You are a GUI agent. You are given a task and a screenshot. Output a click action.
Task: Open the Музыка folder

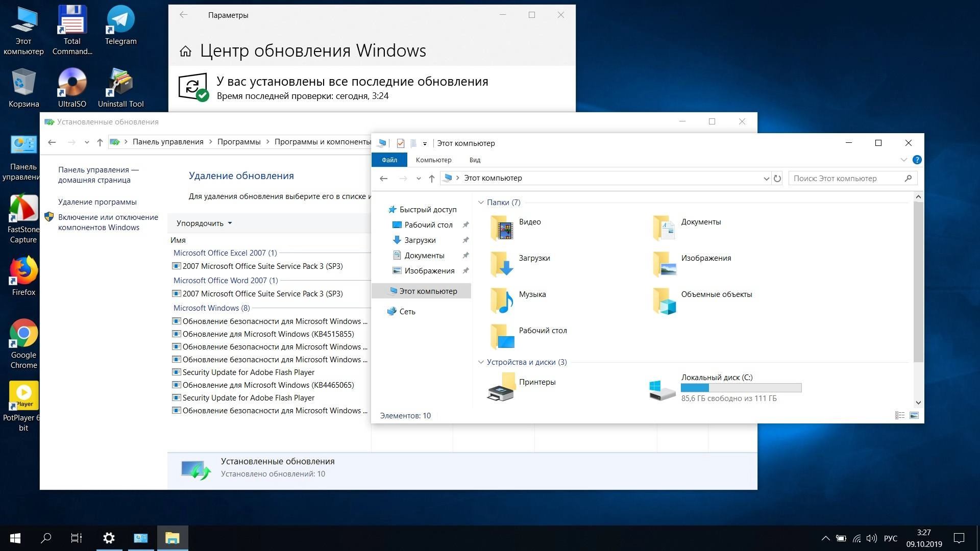coord(518,300)
